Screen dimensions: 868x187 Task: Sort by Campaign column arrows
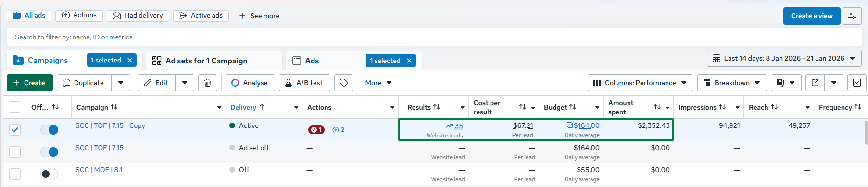click(114, 107)
